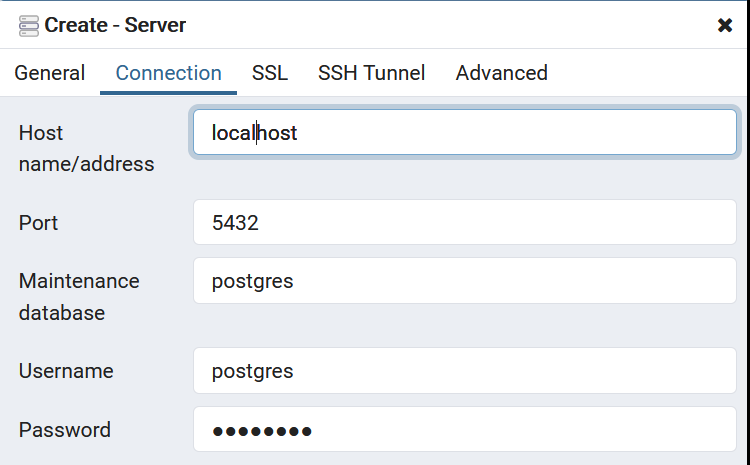This screenshot has width=750, height=465.
Task: Open the Advanced tab
Action: 501,73
